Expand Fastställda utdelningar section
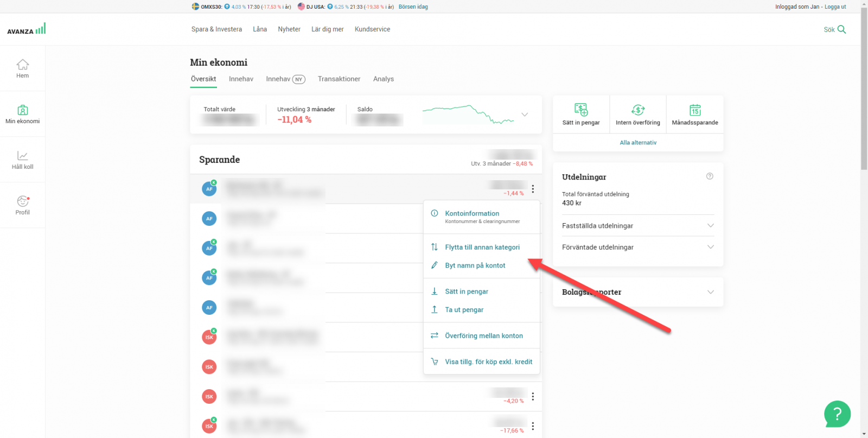868x438 pixels. tap(710, 226)
